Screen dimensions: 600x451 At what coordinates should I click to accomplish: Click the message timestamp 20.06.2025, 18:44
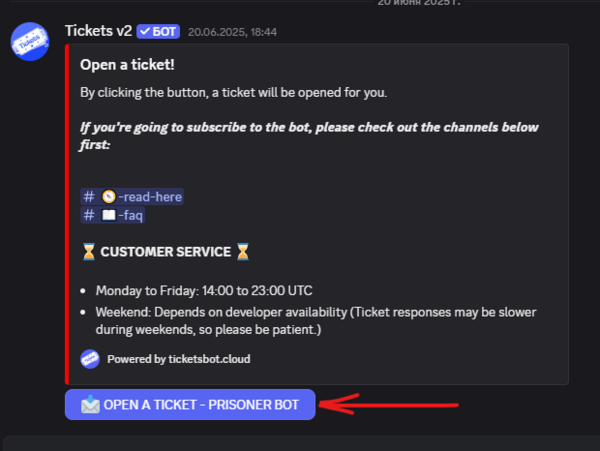[232, 32]
